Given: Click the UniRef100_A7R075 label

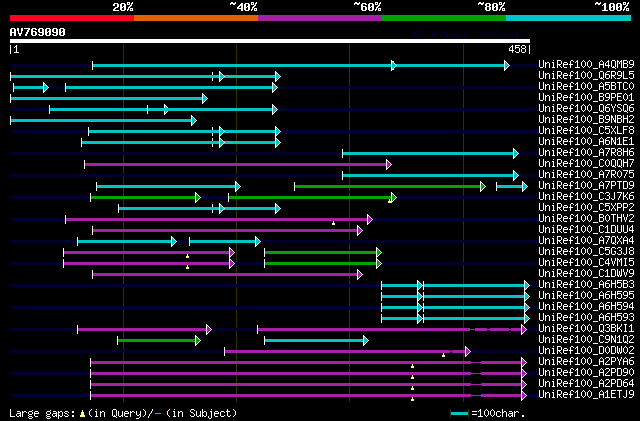Looking at the screenshot, I should [586, 175].
